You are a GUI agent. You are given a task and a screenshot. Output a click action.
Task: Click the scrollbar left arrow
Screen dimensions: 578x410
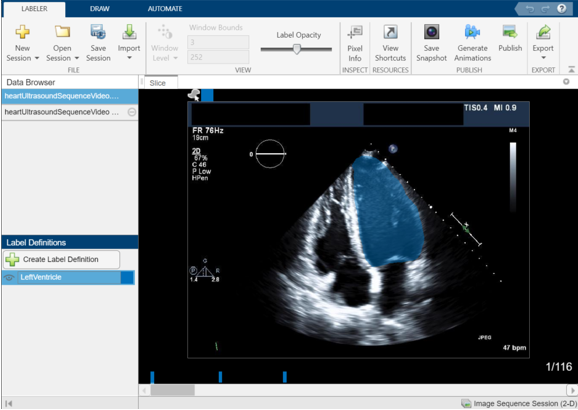[x=144, y=390]
